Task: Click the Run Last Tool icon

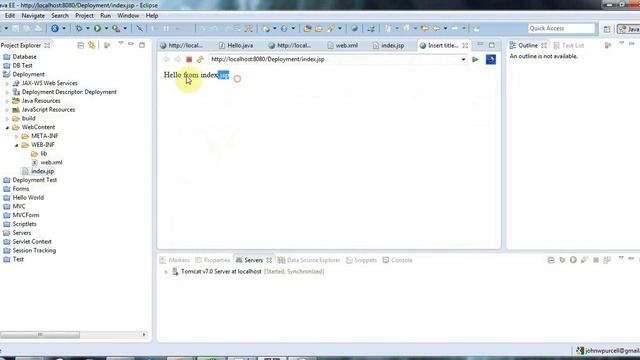Action: tap(116, 29)
